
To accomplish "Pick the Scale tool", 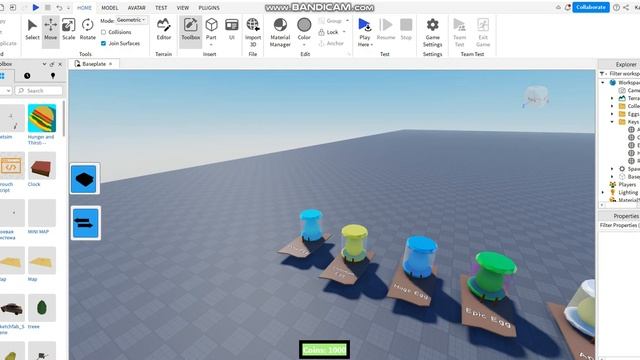I will pos(69,29).
